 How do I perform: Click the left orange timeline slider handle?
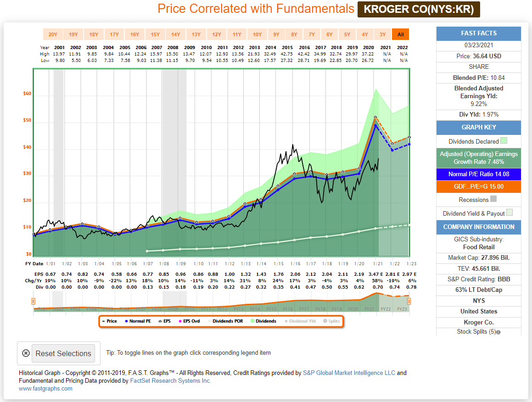(32, 301)
